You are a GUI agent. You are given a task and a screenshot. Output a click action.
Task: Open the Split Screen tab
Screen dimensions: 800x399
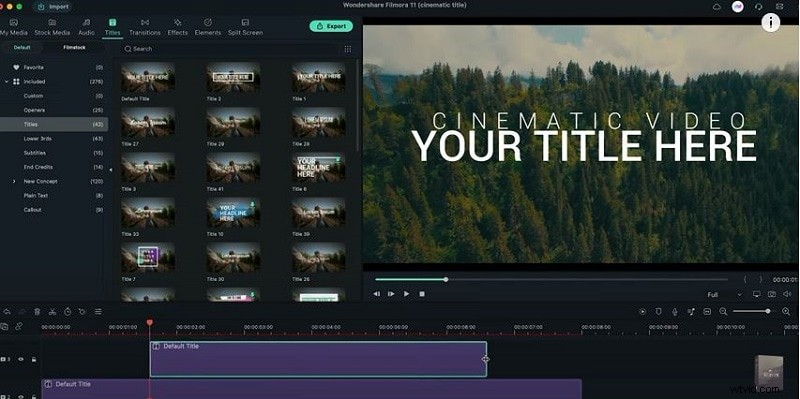point(245,27)
